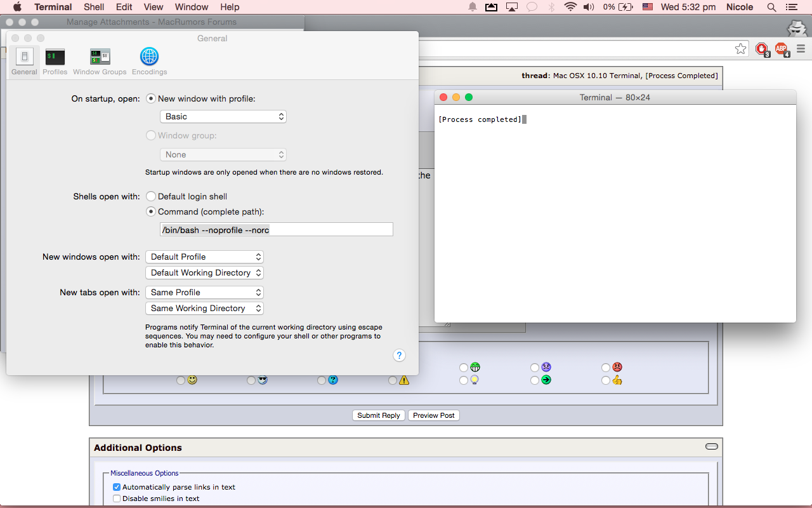This screenshot has width=812, height=508.
Task: Click the shell command path text field
Action: coord(277,230)
